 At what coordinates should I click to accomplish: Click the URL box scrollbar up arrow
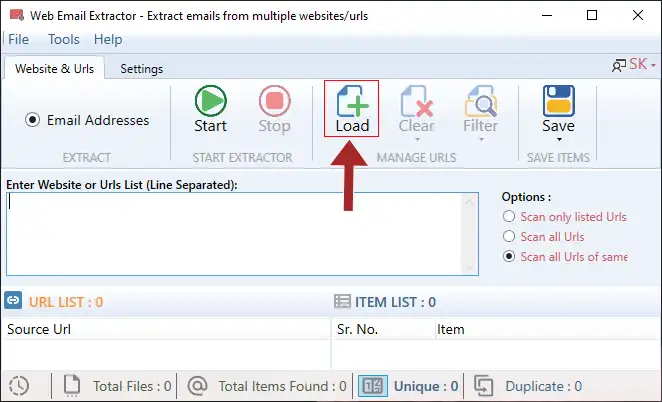(x=469, y=202)
